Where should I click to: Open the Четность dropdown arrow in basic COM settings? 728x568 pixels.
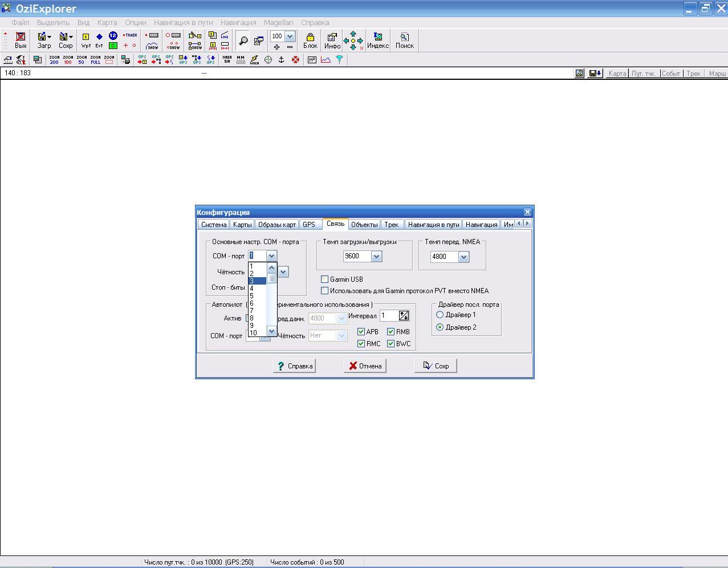tap(283, 272)
